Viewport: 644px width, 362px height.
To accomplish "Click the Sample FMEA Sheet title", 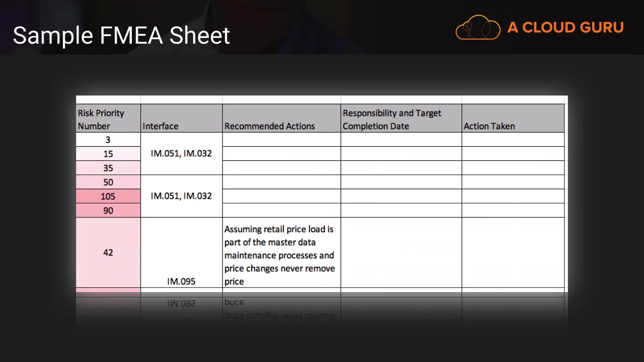I will [x=121, y=35].
